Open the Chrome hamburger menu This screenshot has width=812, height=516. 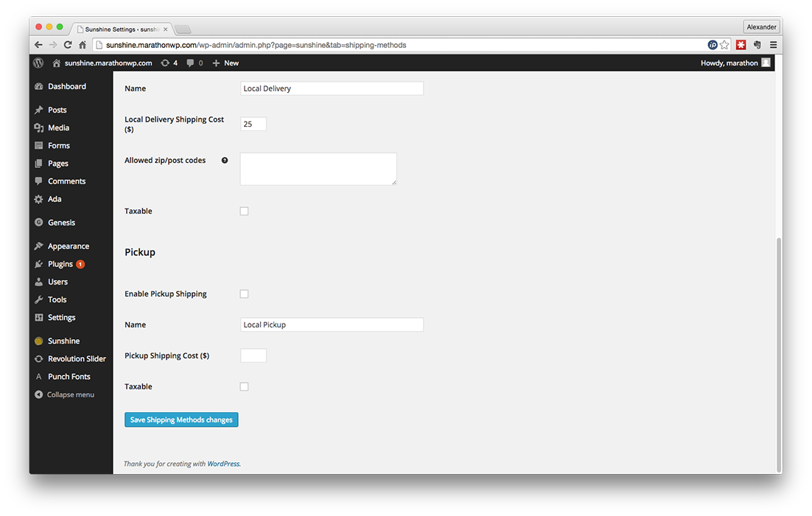coord(773,45)
